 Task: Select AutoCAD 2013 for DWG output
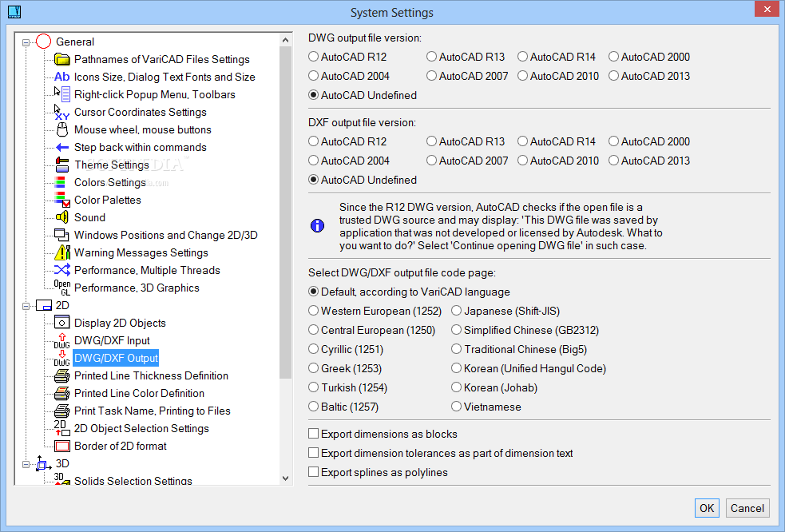(x=649, y=76)
